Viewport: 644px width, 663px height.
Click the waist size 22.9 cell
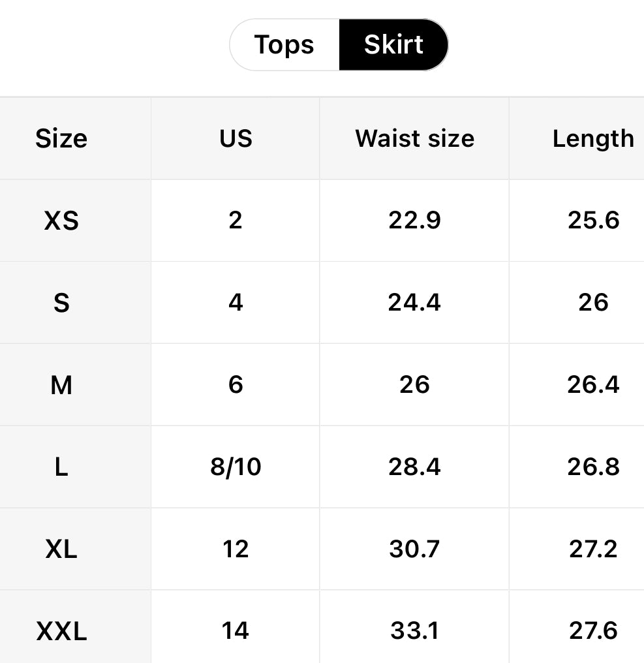(x=414, y=221)
